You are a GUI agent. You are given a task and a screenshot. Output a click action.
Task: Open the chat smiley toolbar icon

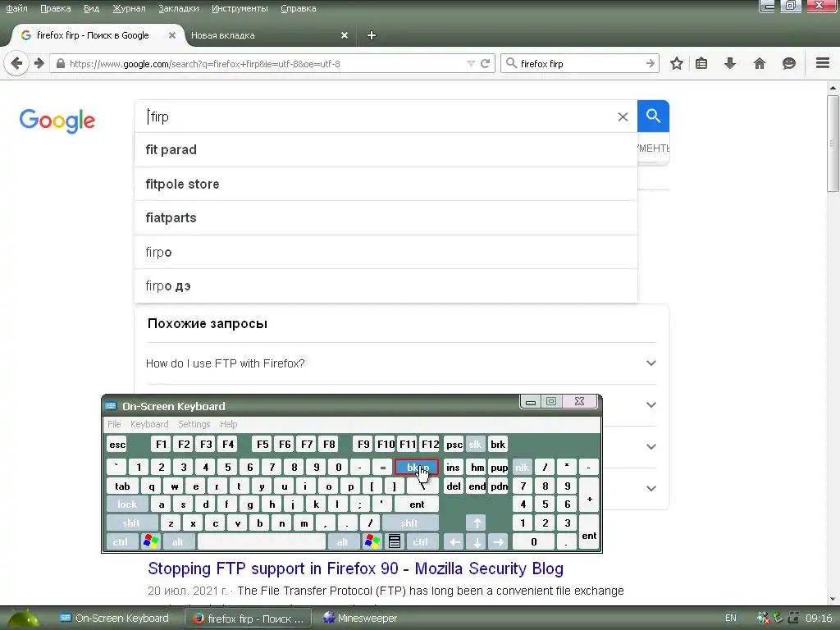click(x=788, y=64)
